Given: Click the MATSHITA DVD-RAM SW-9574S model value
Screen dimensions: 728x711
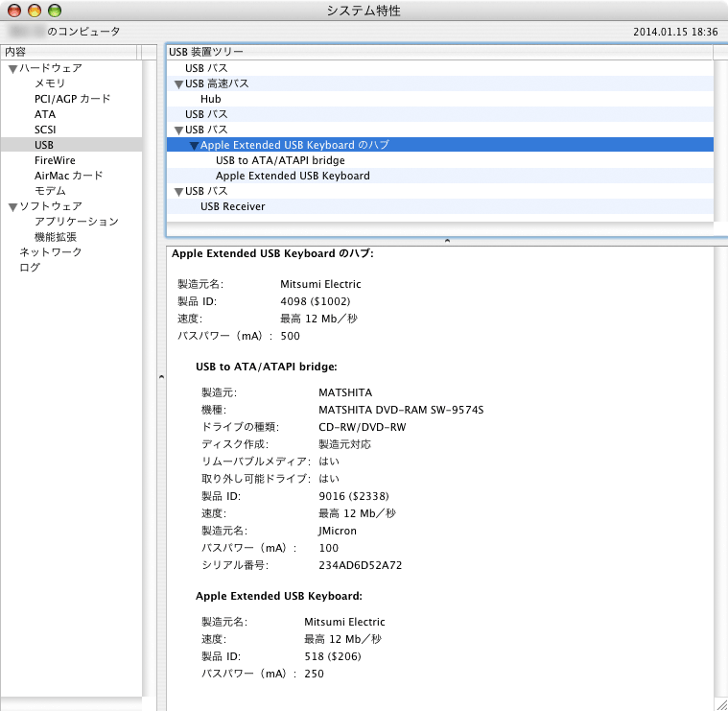Looking at the screenshot, I should point(401,410).
